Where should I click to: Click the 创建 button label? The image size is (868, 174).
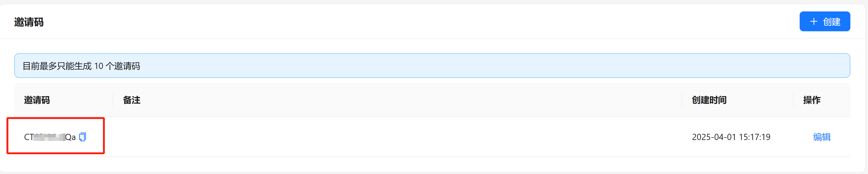click(832, 22)
